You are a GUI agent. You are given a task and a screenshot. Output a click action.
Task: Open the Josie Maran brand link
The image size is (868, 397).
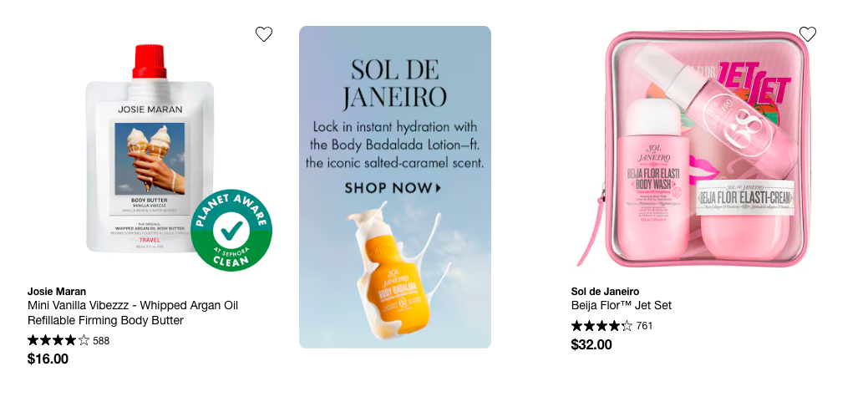click(57, 291)
